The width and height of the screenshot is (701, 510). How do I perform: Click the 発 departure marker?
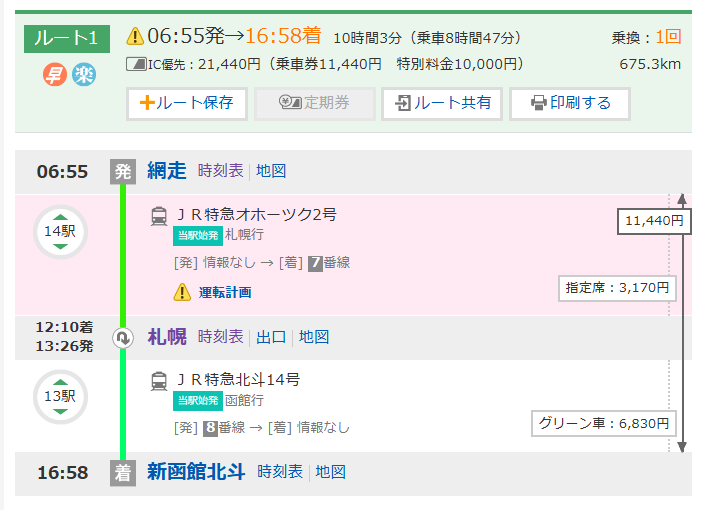click(123, 172)
